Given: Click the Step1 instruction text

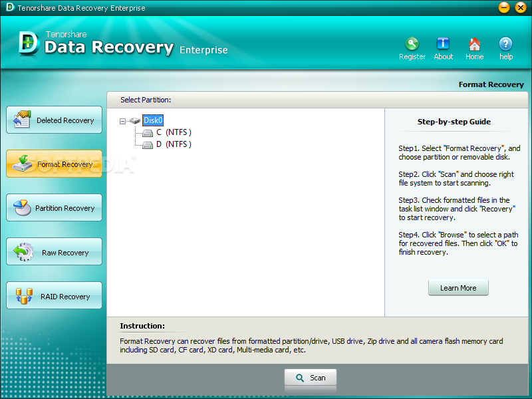Looking at the screenshot, I should click(x=460, y=153).
